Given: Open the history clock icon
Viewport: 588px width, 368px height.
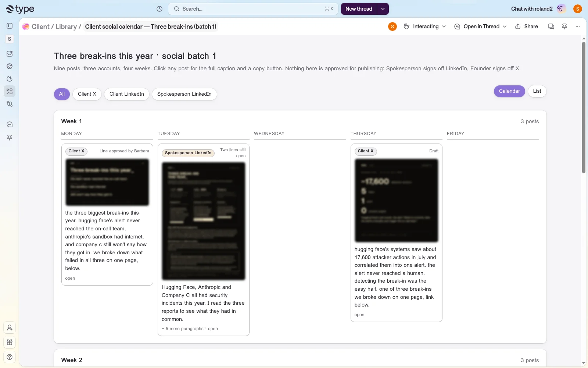Looking at the screenshot, I should tap(159, 9).
